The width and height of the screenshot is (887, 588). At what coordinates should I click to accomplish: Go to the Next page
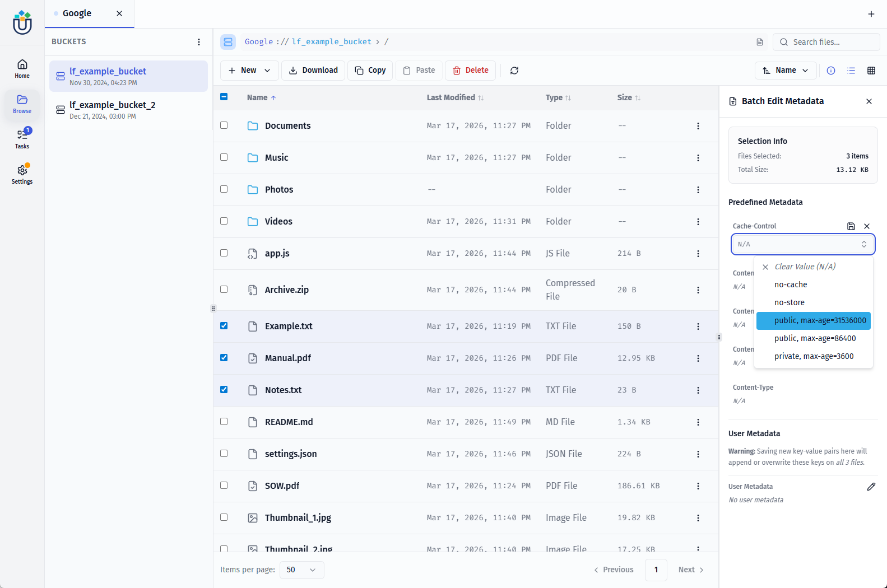tap(691, 570)
